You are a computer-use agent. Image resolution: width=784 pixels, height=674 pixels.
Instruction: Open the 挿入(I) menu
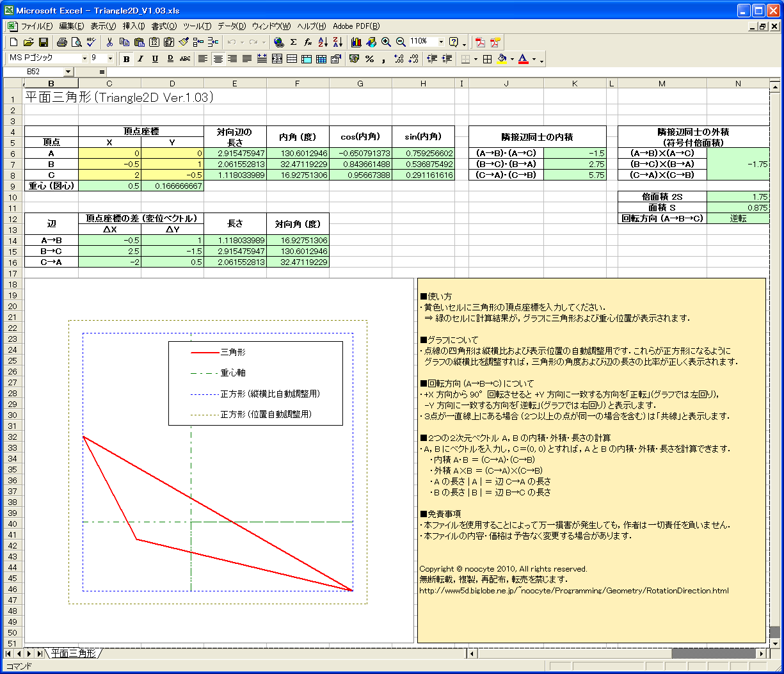tap(133, 26)
